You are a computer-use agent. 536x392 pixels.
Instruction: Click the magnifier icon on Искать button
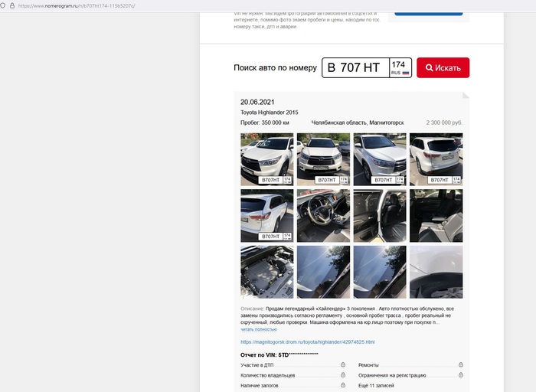coord(429,67)
